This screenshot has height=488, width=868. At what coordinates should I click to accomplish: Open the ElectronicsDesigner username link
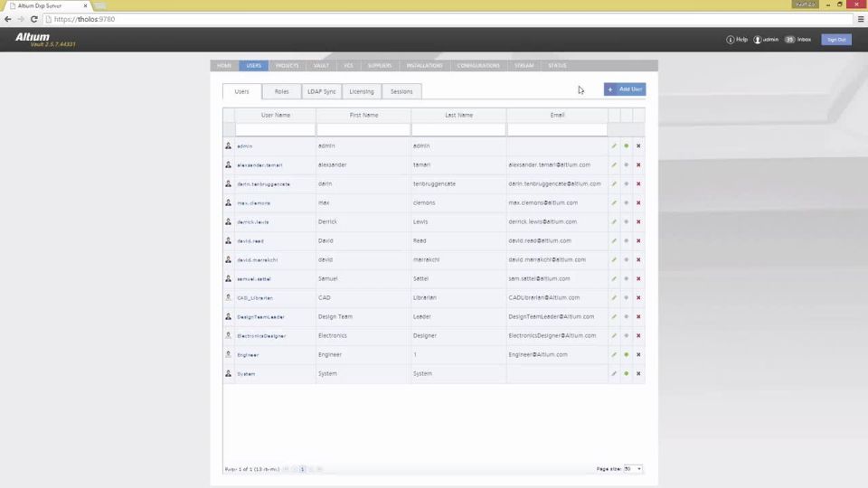261,336
